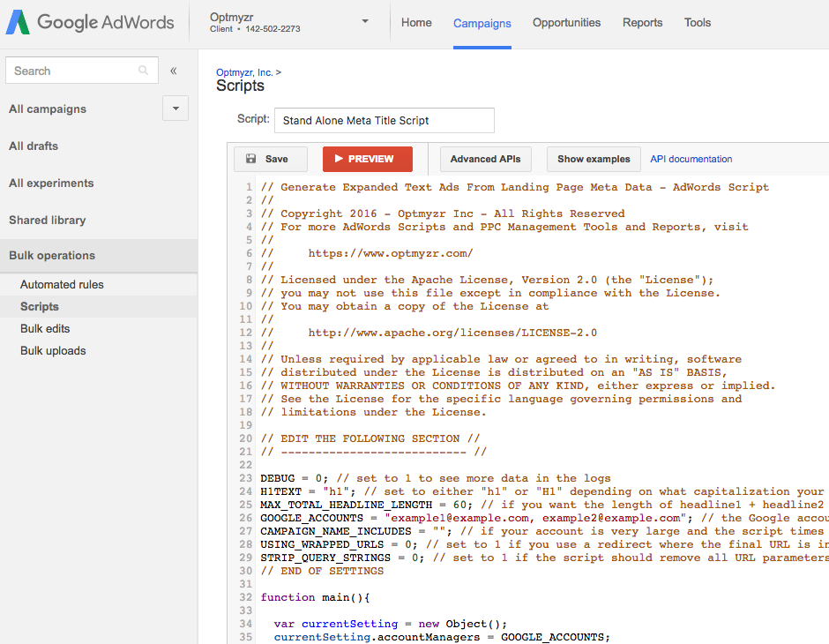Go to the Home tab
Image resolution: width=829 pixels, height=644 pixels.
pos(416,23)
